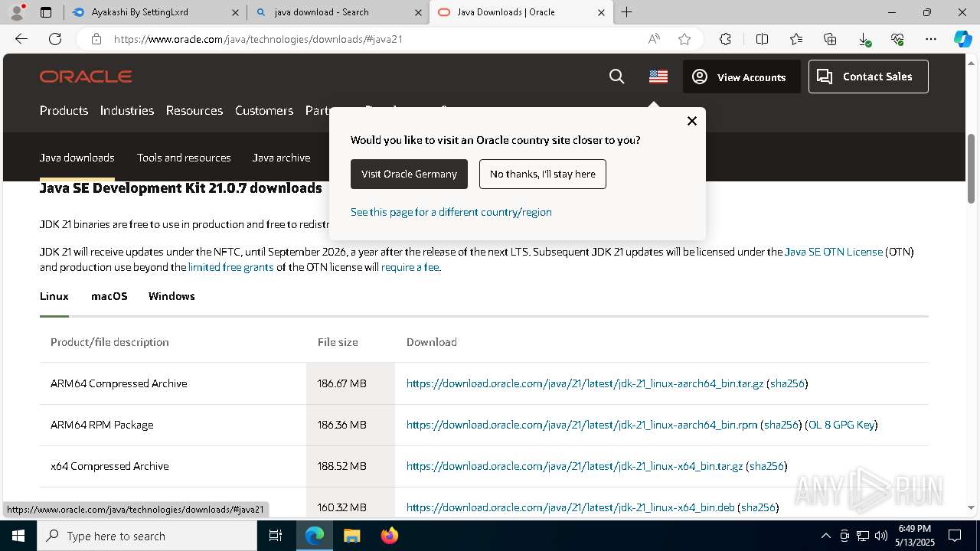Click the Oracle search magnifier icon
Viewport: 980px width, 551px height.
tap(616, 77)
